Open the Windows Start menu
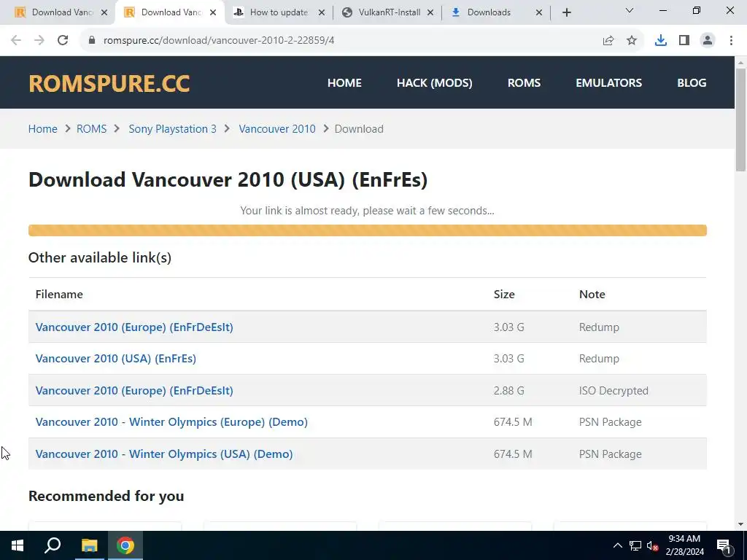The height and width of the screenshot is (560, 747). click(x=18, y=545)
